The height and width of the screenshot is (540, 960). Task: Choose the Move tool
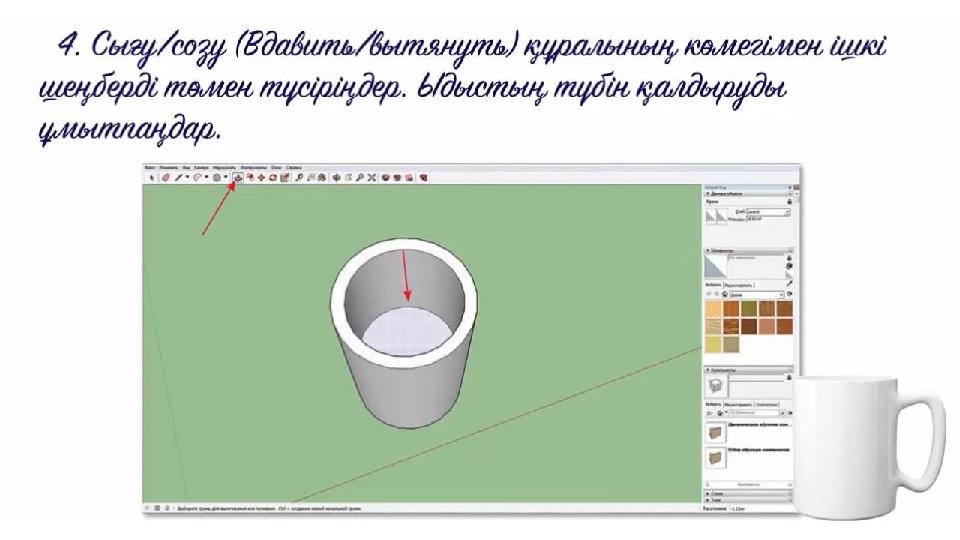261,178
